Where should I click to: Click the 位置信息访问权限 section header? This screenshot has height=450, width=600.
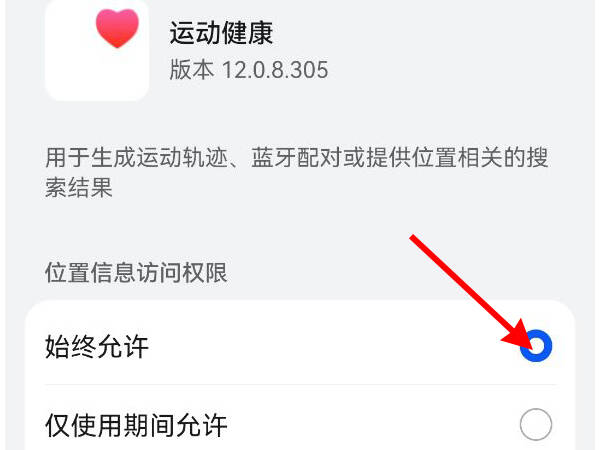pyautogui.click(x=136, y=272)
